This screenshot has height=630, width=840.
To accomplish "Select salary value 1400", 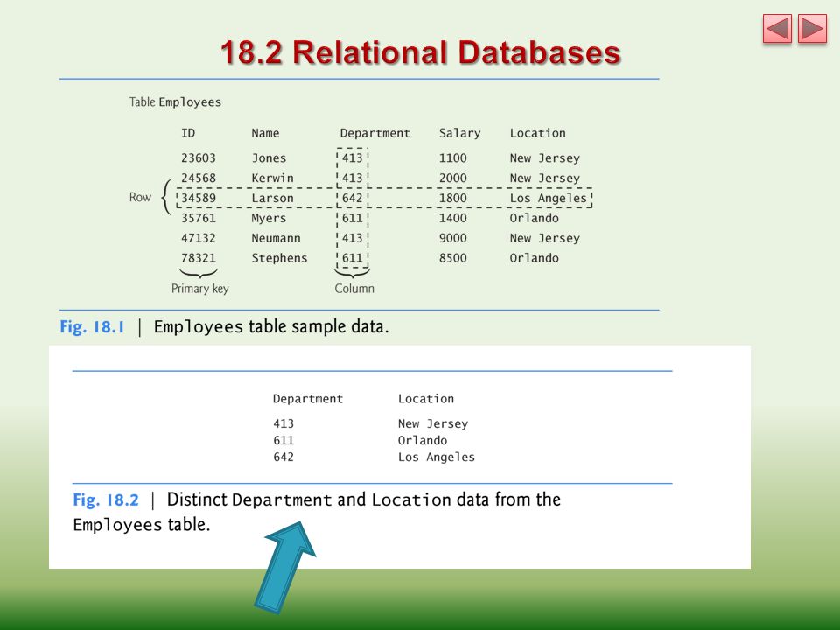I will point(452,218).
